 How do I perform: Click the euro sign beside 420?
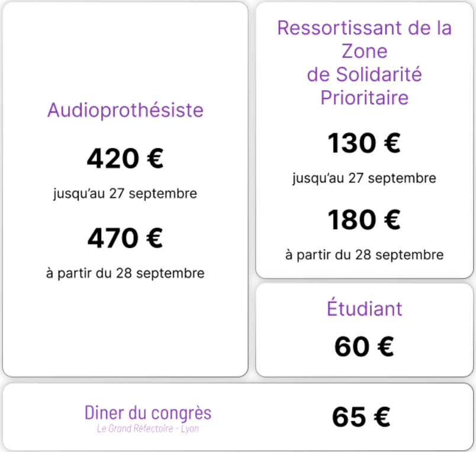point(155,158)
